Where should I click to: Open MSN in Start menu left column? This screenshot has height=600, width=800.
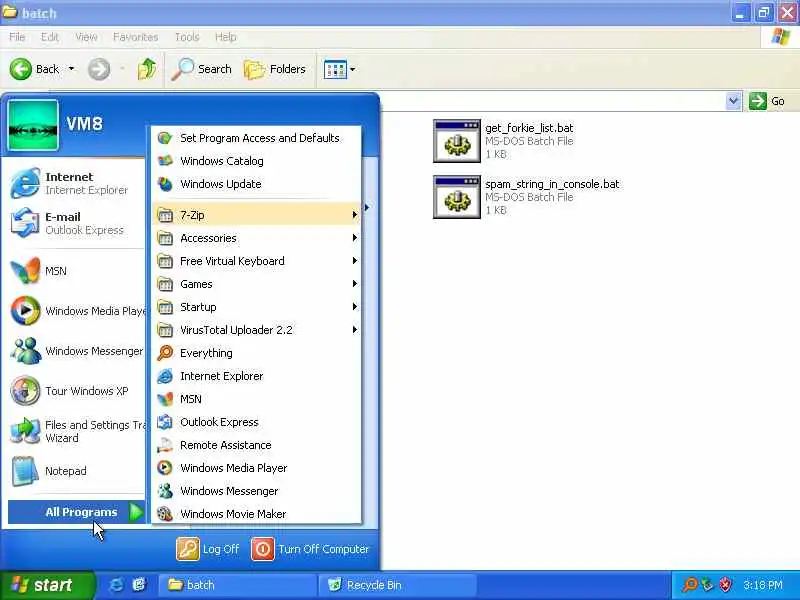[77, 270]
